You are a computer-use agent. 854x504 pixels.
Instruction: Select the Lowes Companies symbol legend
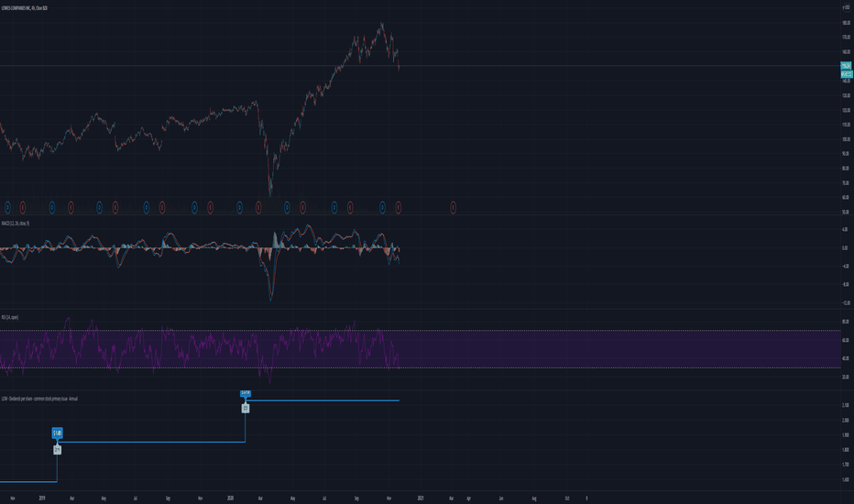tap(25, 8)
